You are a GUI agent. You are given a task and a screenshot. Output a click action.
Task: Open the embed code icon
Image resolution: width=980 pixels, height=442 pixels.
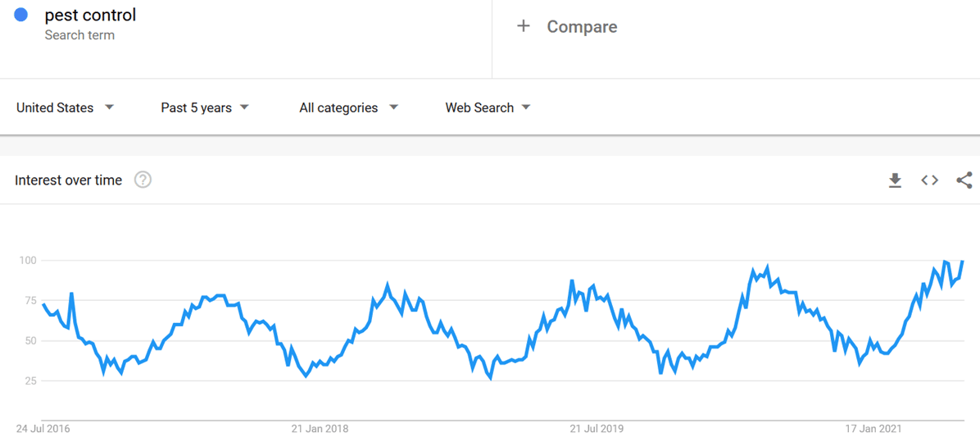(x=929, y=180)
